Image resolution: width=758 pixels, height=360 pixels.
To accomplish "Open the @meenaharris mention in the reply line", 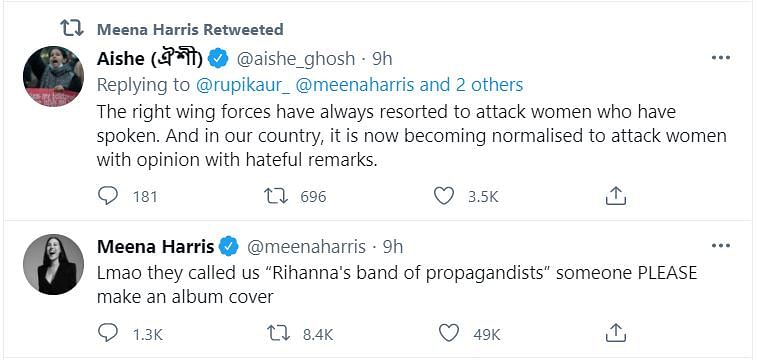I will [355, 85].
